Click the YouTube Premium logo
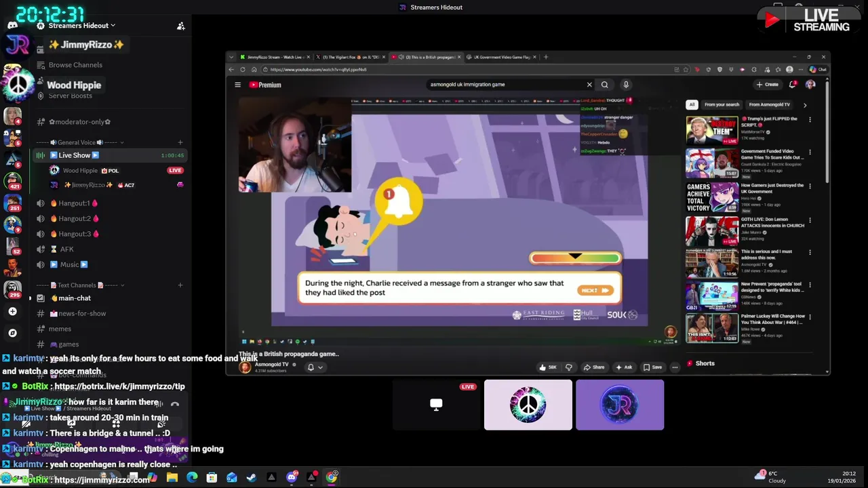 pyautogui.click(x=265, y=85)
